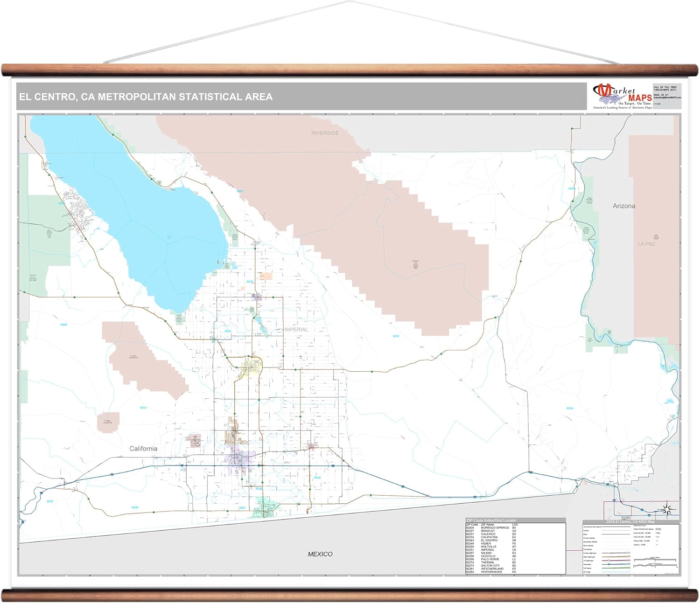Click the Interstate shield symbol in legend
Screen dimensions: 700x603
pos(610,564)
